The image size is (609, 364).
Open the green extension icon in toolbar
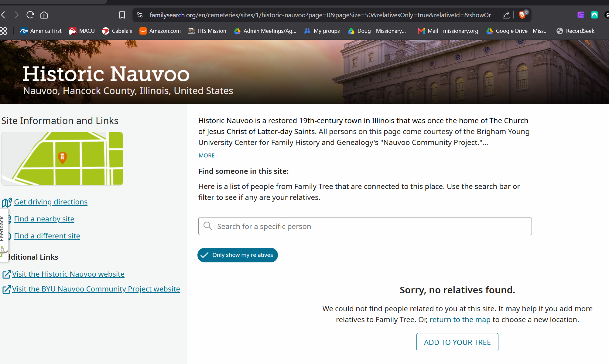(x=594, y=15)
